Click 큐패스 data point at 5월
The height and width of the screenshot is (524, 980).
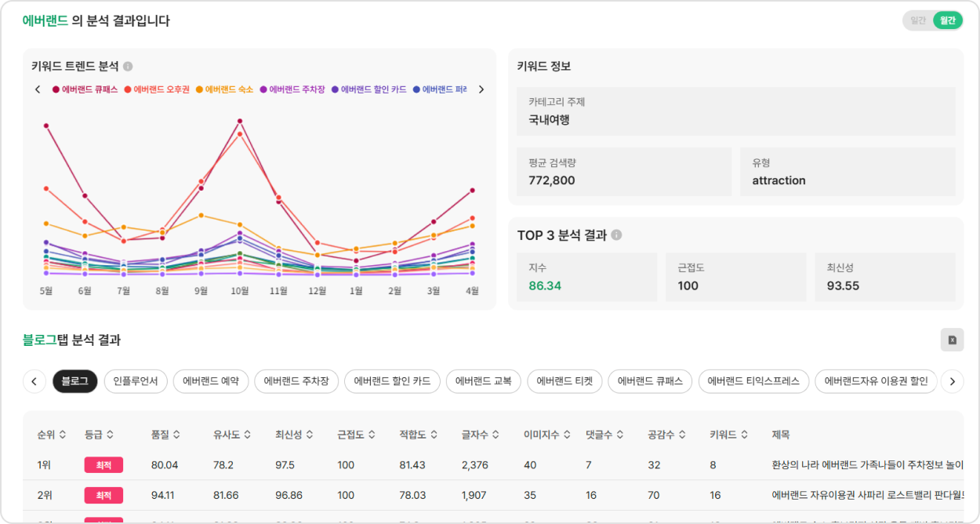[x=46, y=126]
